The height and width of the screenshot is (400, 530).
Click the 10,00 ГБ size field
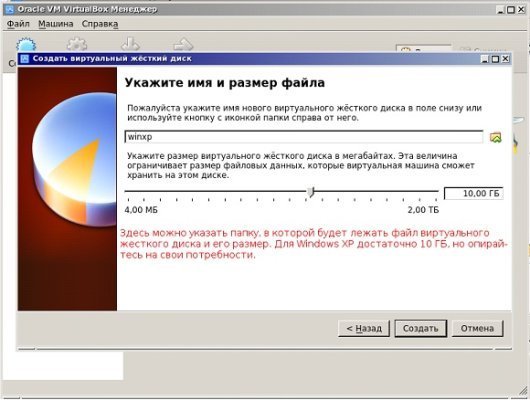tap(474, 193)
